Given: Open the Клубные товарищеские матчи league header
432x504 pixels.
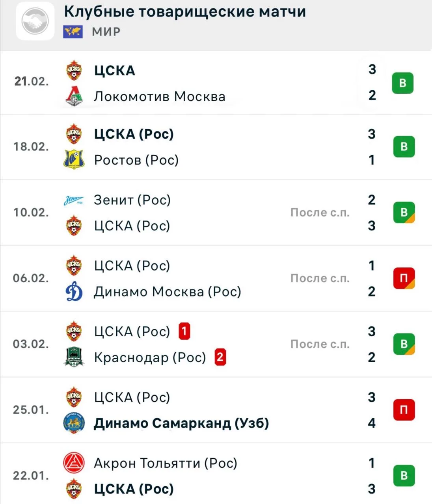Looking at the screenshot, I should (185, 12).
